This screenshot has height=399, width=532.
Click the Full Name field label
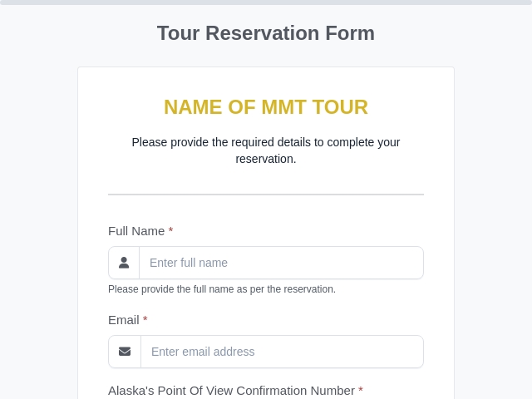(x=136, y=231)
